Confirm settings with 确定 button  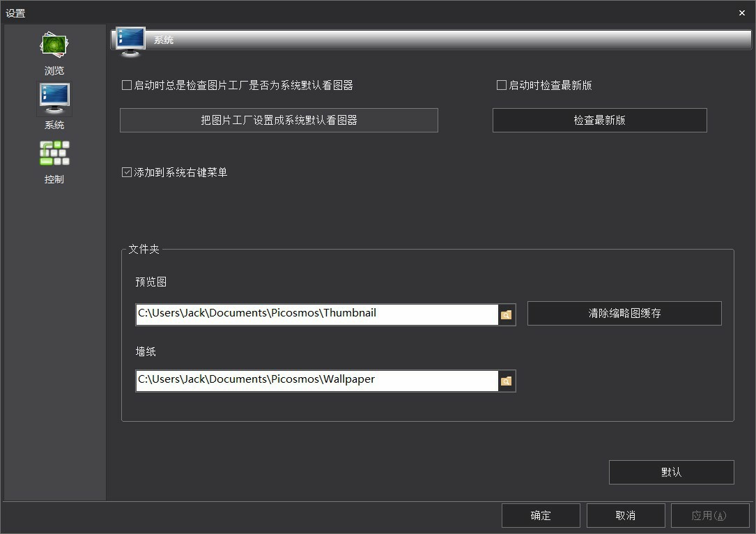point(541,516)
